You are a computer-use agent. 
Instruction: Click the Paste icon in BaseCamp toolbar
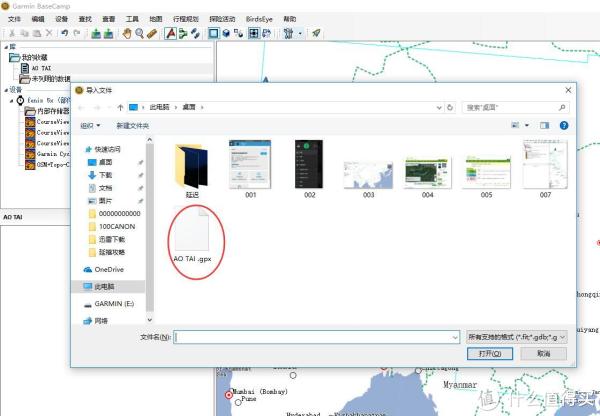37,33
